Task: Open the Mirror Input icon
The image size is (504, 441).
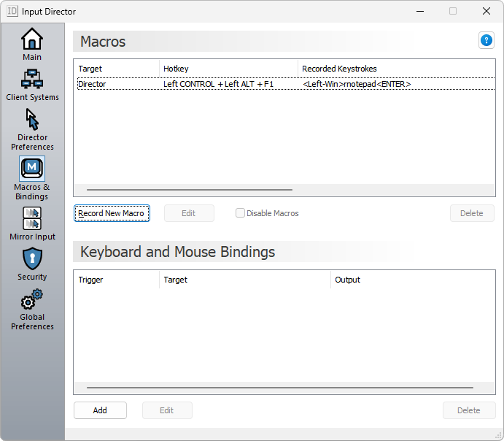Action: pos(32,218)
